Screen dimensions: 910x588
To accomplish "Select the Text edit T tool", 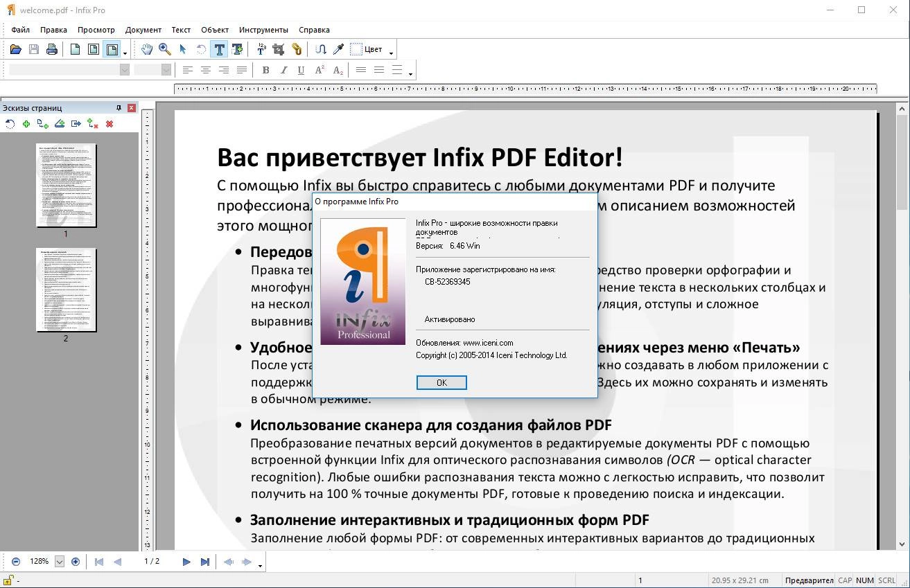I will 219,49.
